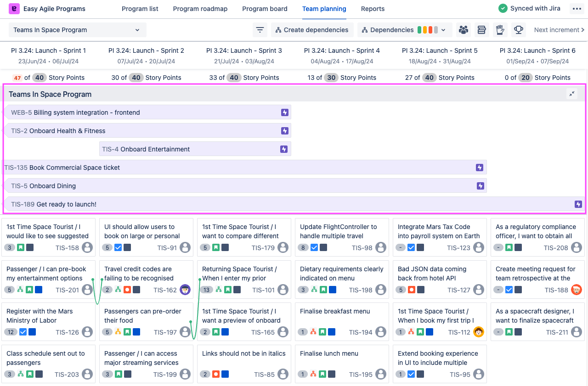This screenshot has height=386, width=588.
Task: Click the teams people icon
Action: click(464, 30)
